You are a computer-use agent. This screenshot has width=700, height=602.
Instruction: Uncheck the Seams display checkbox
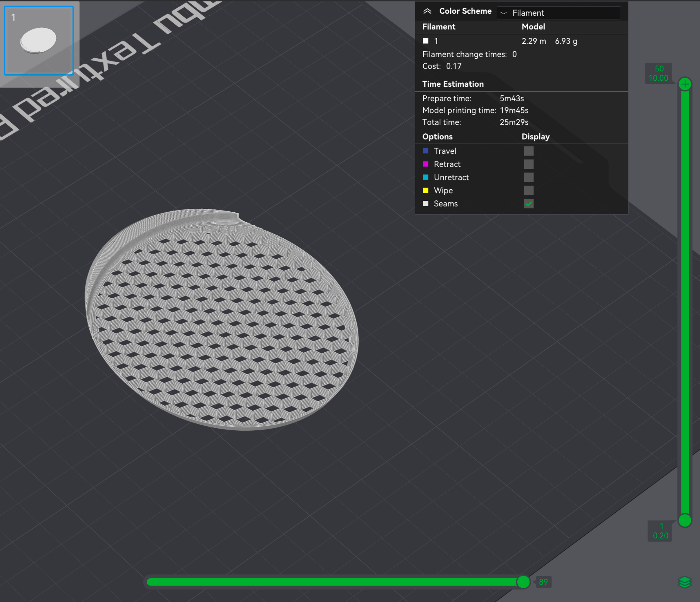[x=529, y=204]
